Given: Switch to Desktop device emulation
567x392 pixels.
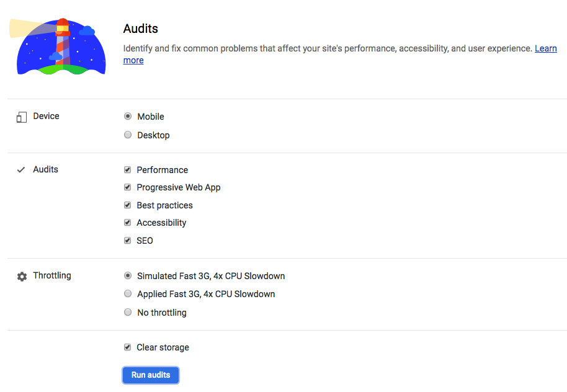Looking at the screenshot, I should tap(128, 135).
